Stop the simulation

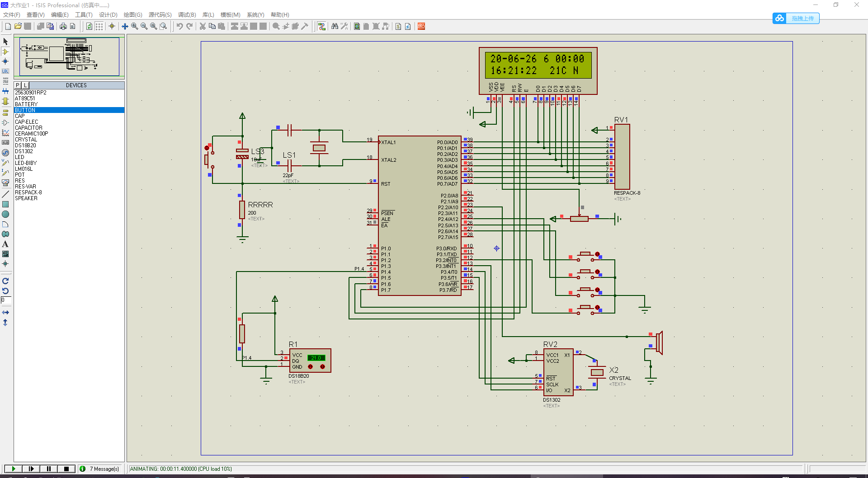[x=66, y=469]
